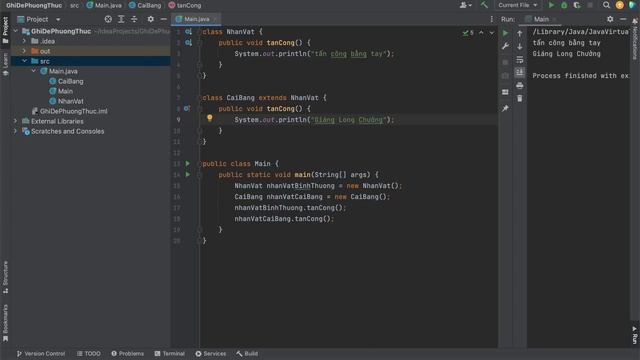Select the Main tab in Run panel
Image resolution: width=640 pixels, height=360 pixels.
click(541, 19)
